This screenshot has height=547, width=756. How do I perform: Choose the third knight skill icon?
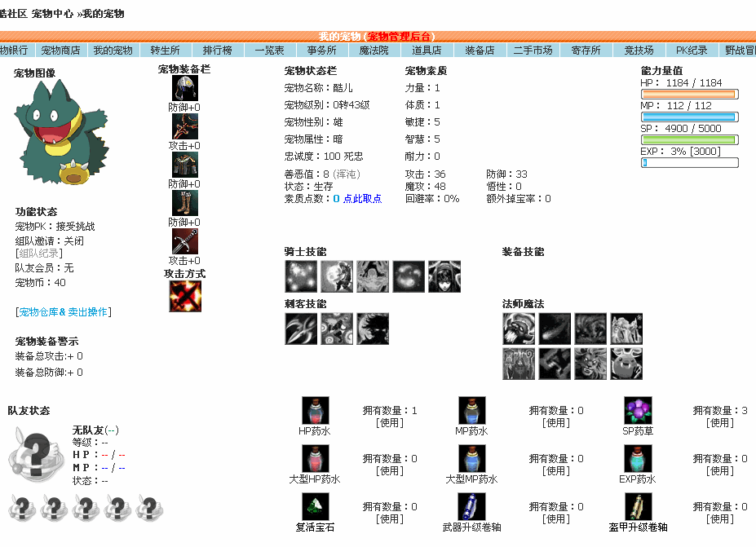click(373, 276)
